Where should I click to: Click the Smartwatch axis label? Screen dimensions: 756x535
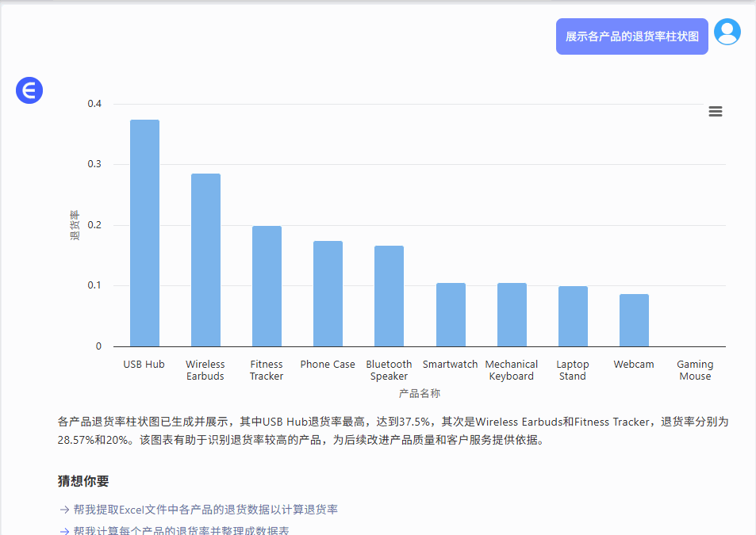pyautogui.click(x=451, y=364)
